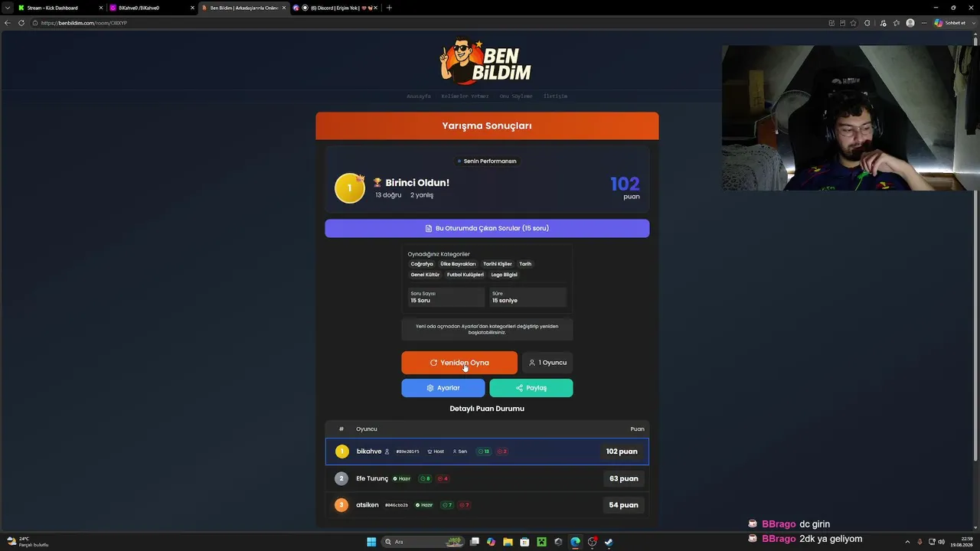The height and width of the screenshot is (551, 980).
Task: Click the Futbol Kulüpleri category tag
Action: point(465,275)
